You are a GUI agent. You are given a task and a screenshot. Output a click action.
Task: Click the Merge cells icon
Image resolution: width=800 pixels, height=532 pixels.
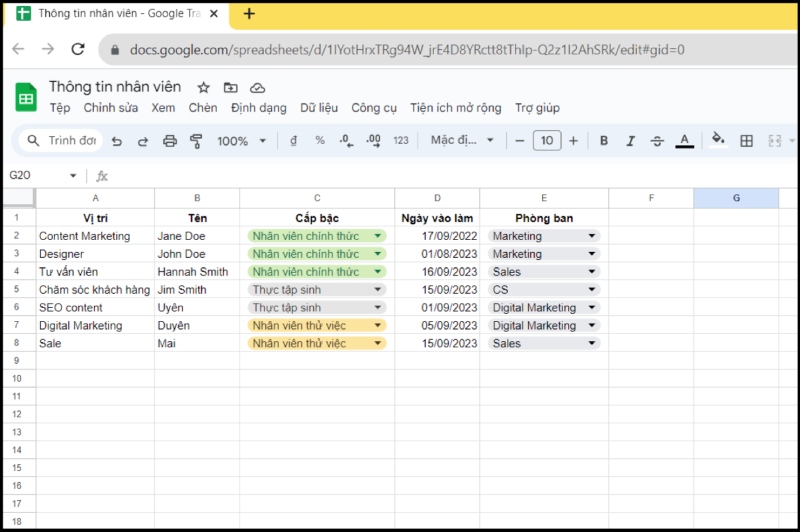click(774, 141)
